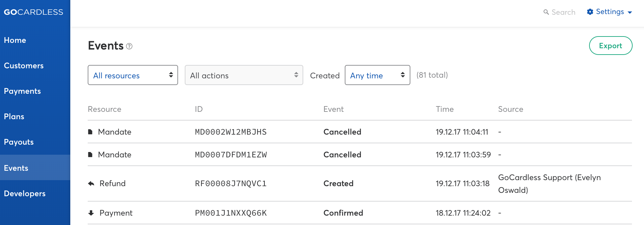This screenshot has height=225, width=644.
Task: Click the time 19.12.17 11:04:11
Action: [462, 132]
